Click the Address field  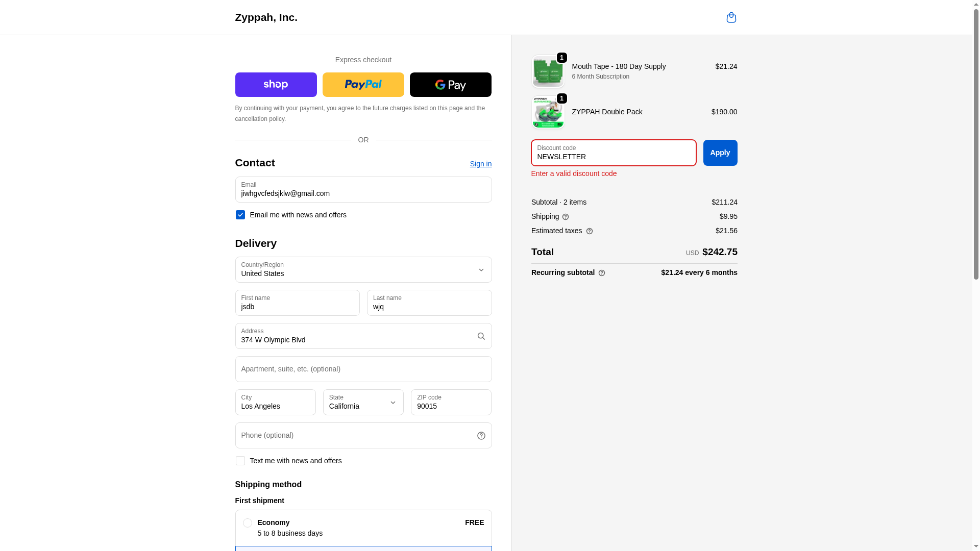363,336
